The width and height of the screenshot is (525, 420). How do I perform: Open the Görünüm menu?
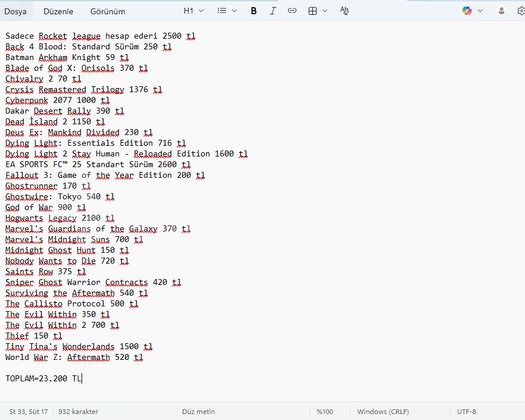pos(108,11)
